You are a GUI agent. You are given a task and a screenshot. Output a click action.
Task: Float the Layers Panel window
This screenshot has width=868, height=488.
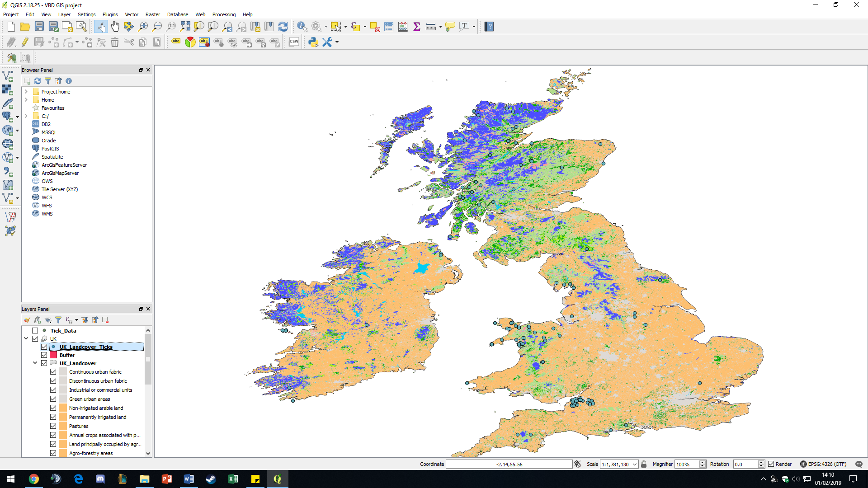(141, 309)
